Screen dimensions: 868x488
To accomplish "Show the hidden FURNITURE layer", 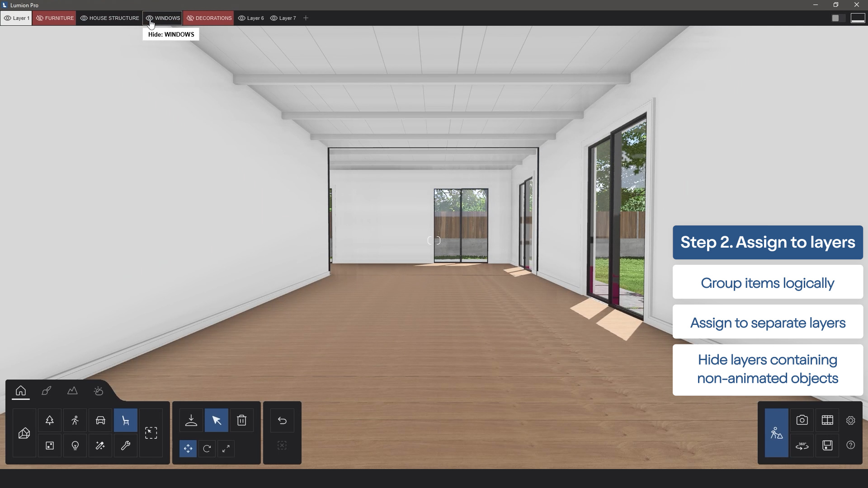I will (40, 18).
